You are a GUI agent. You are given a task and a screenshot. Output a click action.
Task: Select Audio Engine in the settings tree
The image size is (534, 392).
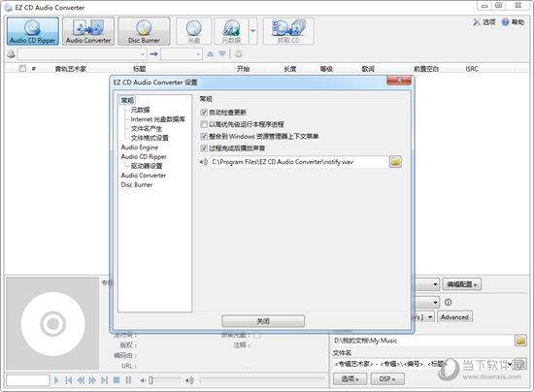140,147
